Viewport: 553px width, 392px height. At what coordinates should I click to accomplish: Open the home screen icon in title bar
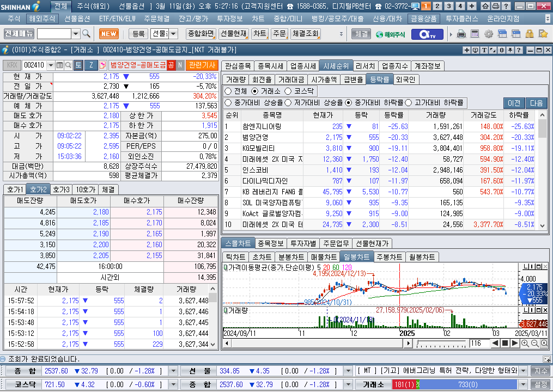[485, 6]
